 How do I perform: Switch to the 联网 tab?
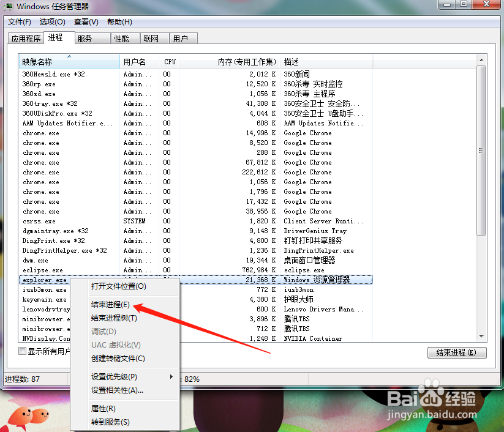(154, 39)
